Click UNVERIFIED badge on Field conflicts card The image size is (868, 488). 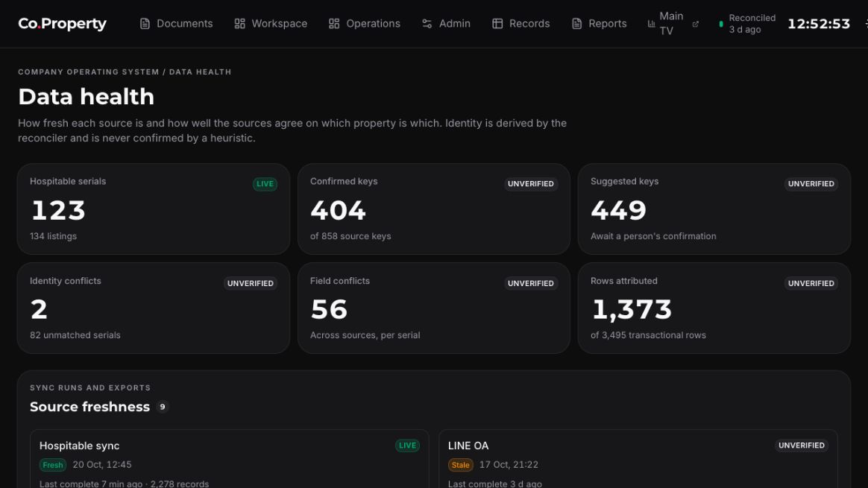[531, 283]
